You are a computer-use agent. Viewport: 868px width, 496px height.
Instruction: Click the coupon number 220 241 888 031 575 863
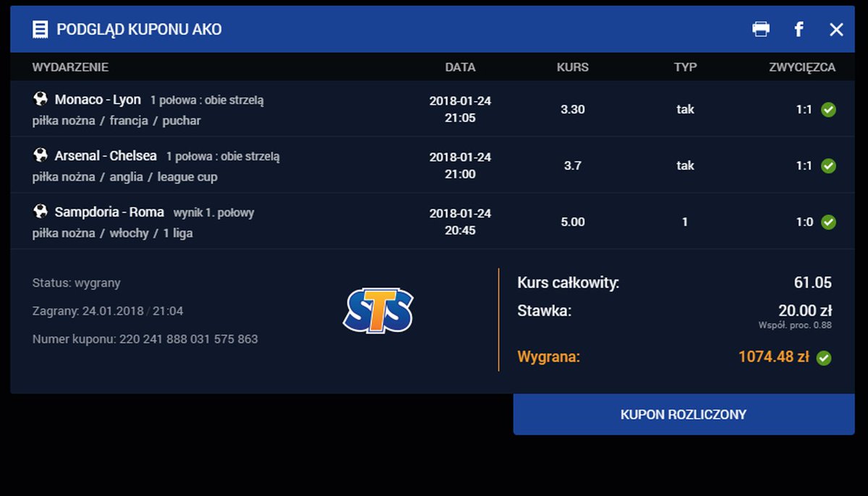[188, 339]
